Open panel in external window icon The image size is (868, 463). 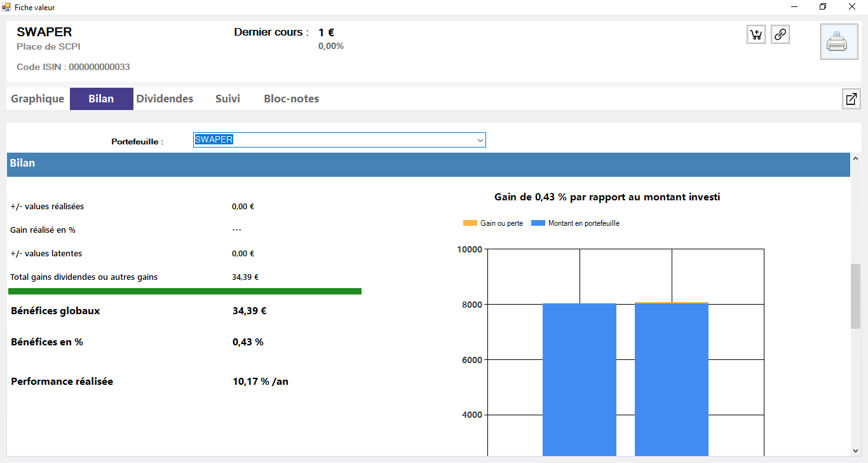click(x=851, y=99)
